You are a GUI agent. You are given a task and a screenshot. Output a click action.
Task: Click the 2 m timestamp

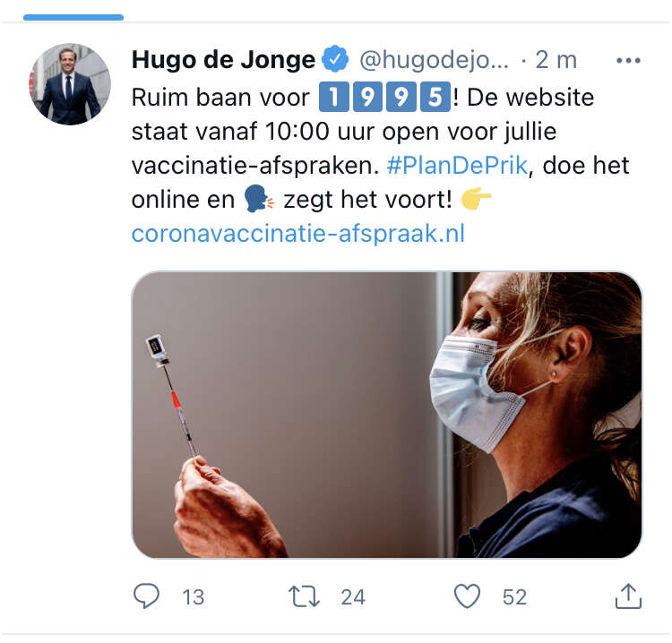coord(556,59)
